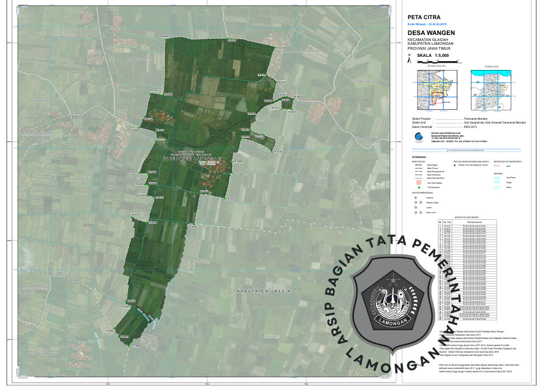
Task: Click the PETA CITRA heading
Action: [420, 17]
